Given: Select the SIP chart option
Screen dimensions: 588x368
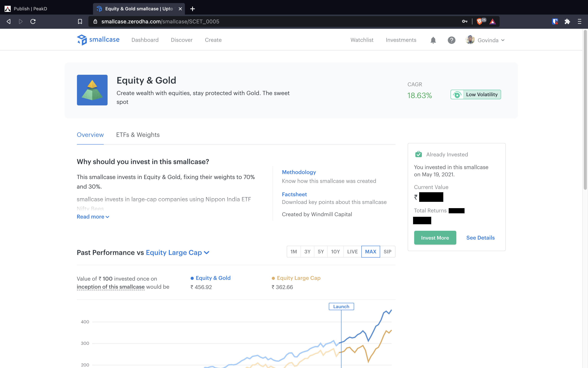Looking at the screenshot, I should click(388, 252).
